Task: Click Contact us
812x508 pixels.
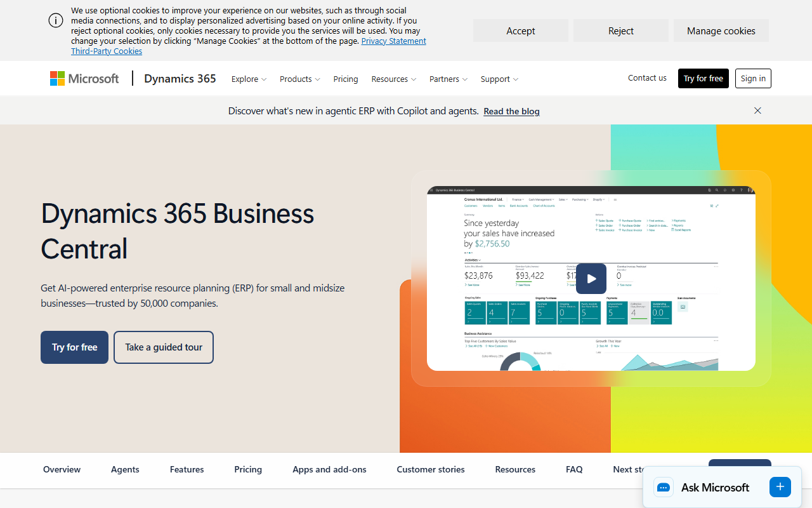Action: [647, 78]
